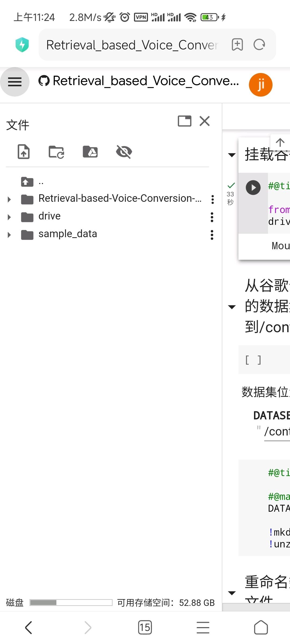Bookmark this page from the address bar
Viewport: 290px width, 644px height.
click(x=237, y=45)
